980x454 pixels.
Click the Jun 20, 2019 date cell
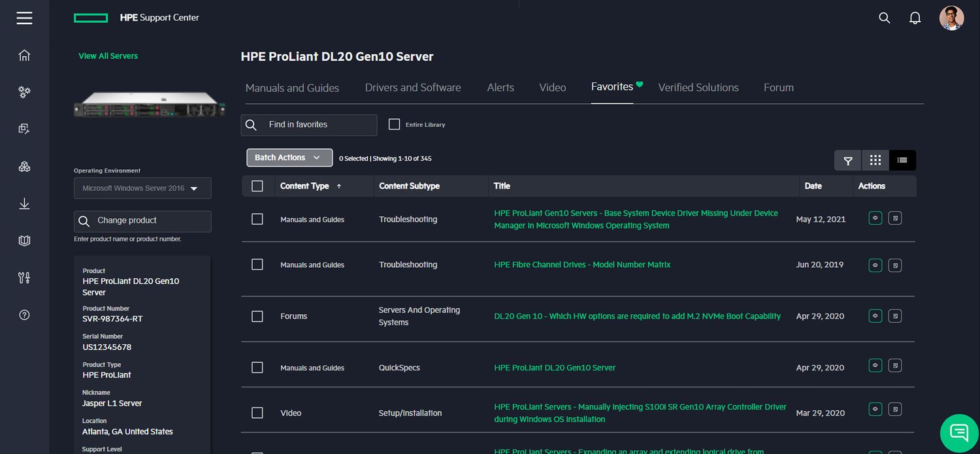(820, 265)
